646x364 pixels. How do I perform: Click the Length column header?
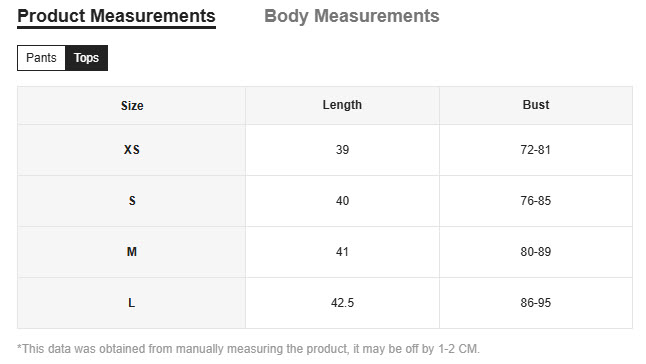pyautogui.click(x=342, y=105)
